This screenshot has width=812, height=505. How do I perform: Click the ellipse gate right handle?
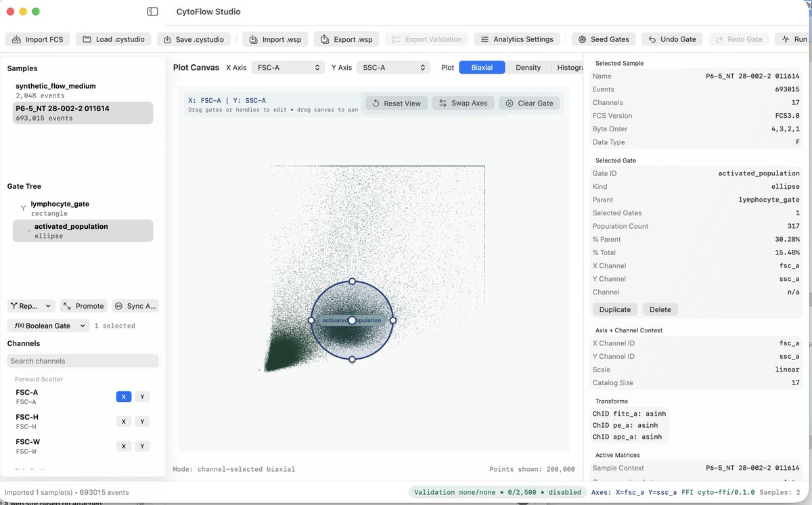(393, 320)
